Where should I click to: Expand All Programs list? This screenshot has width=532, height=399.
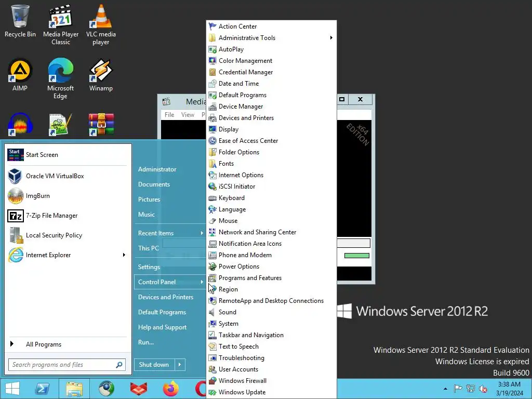pyautogui.click(x=67, y=344)
